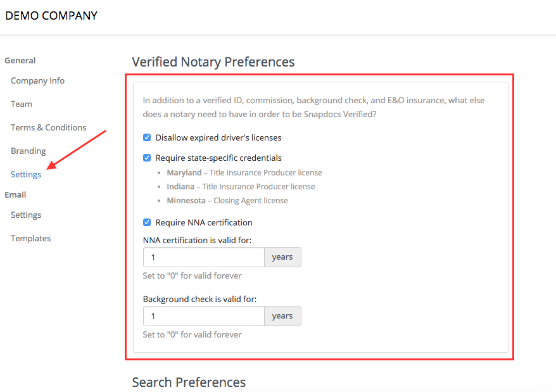This screenshot has height=392, width=556.
Task: Click the Verified Notary Preferences heading
Action: click(x=213, y=61)
